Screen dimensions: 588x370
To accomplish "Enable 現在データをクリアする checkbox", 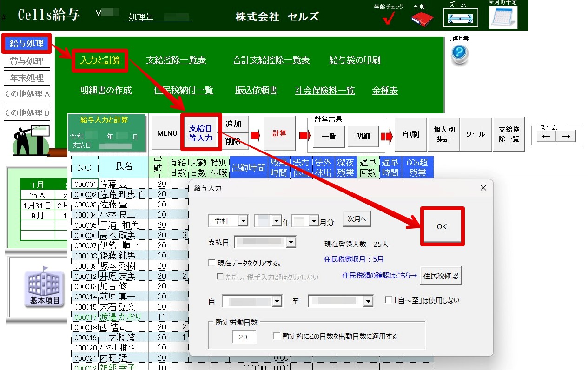I will click(x=212, y=263).
